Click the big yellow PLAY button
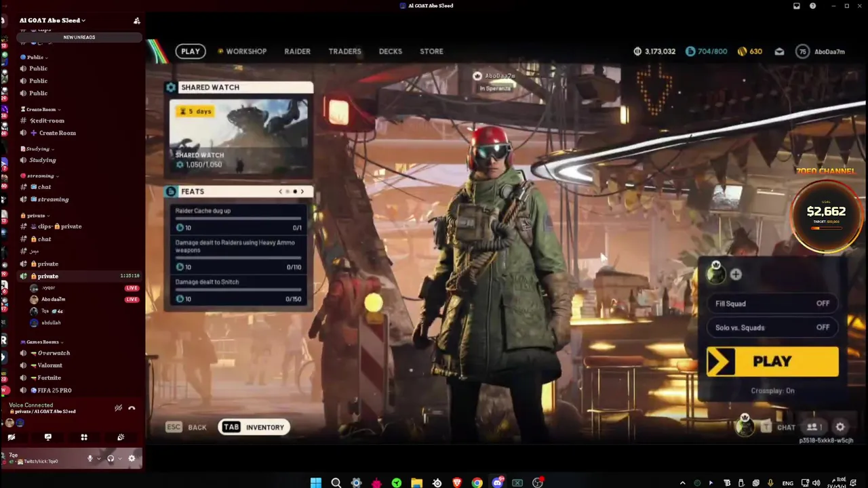 [x=772, y=361]
